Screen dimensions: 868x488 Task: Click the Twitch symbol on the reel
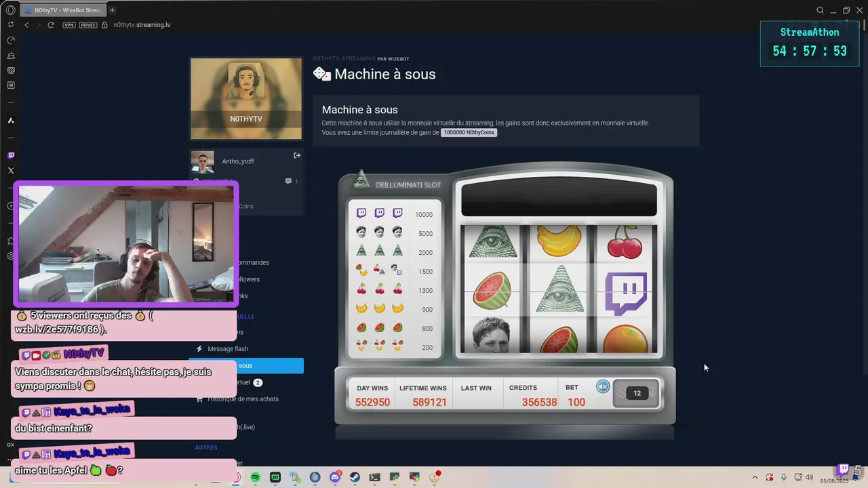[625, 293]
